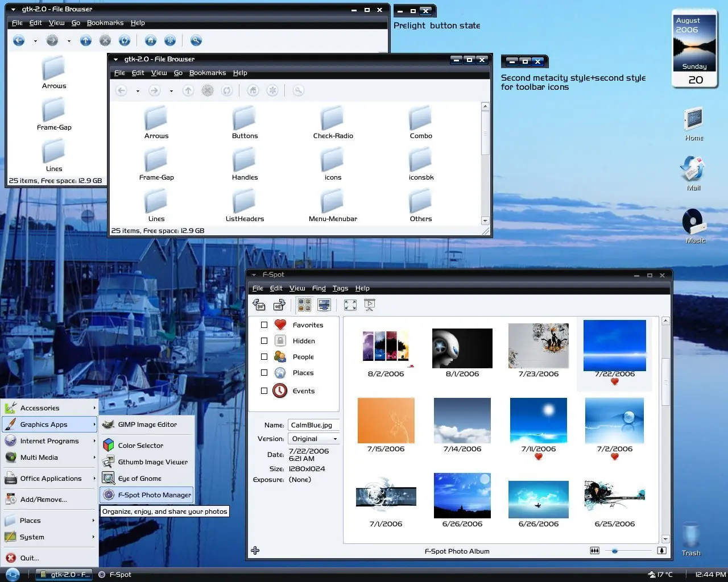The width and height of the screenshot is (728, 582).
Task: Click front file browser's vertical scrollbar
Action: (x=485, y=163)
